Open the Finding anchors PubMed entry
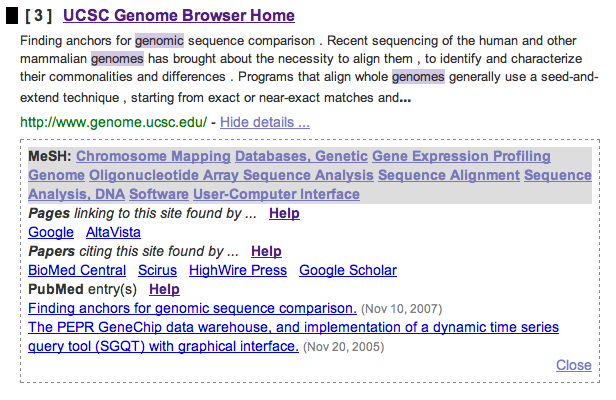The image size is (616, 400). click(x=192, y=308)
